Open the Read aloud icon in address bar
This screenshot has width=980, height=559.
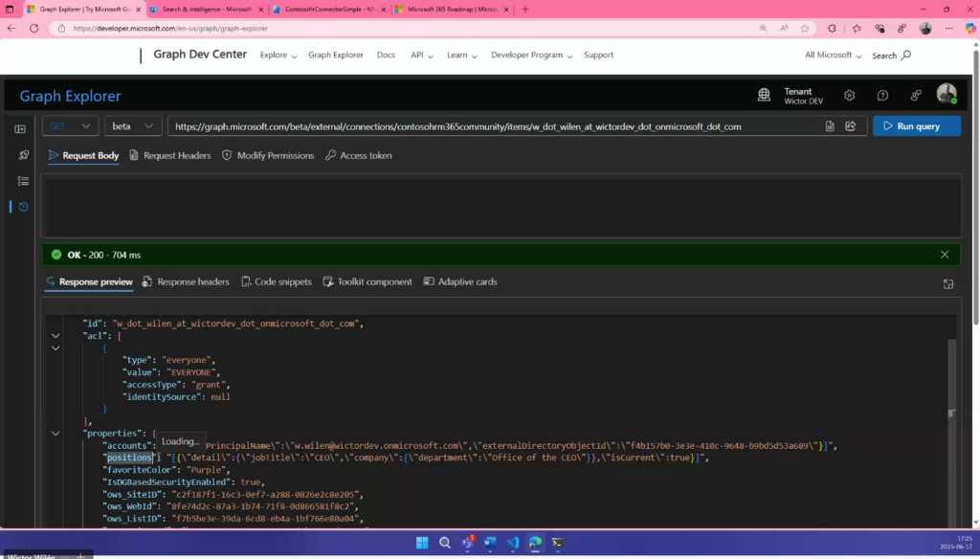click(x=784, y=28)
